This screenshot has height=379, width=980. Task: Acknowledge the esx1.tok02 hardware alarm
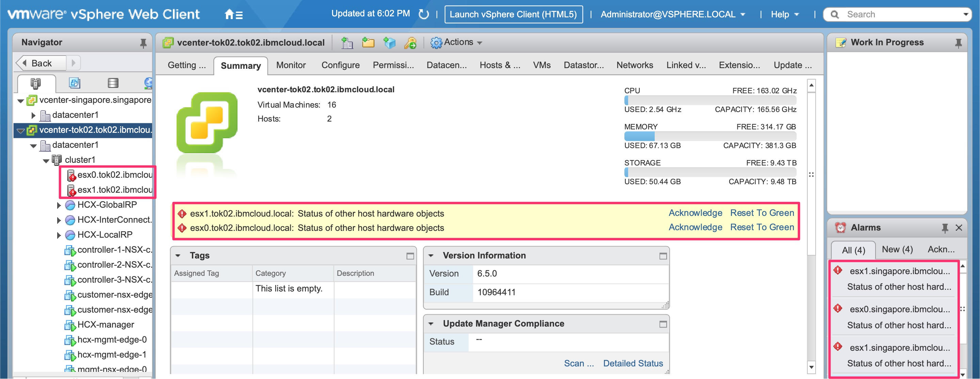pyautogui.click(x=695, y=213)
